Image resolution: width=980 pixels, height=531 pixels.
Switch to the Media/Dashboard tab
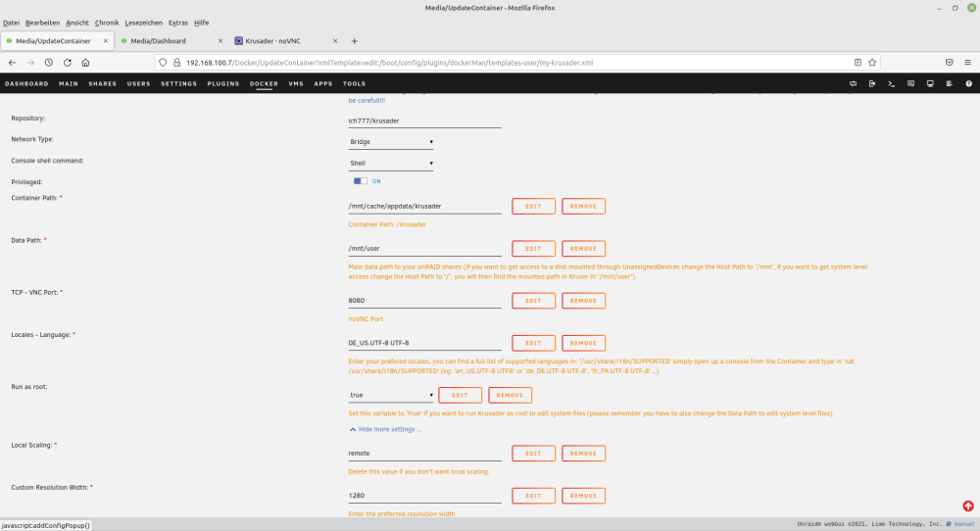[x=170, y=41]
